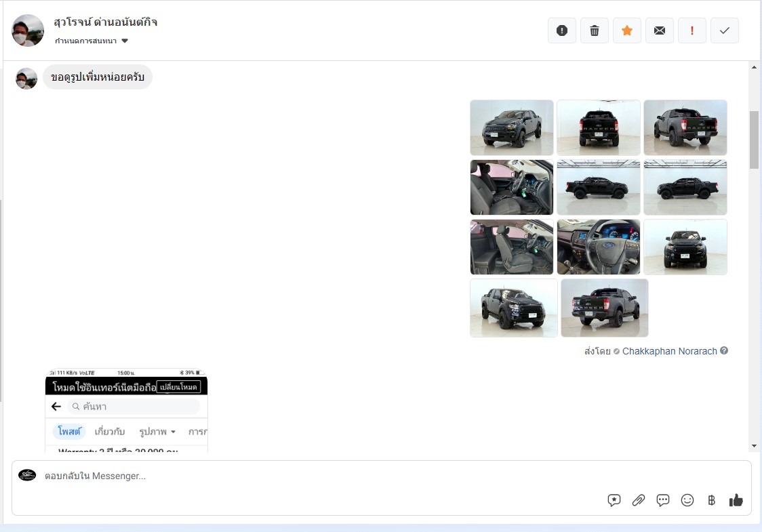Viewport: 762px width, 532px height.
Task: Attach file with paperclip icon
Action: [x=639, y=500]
